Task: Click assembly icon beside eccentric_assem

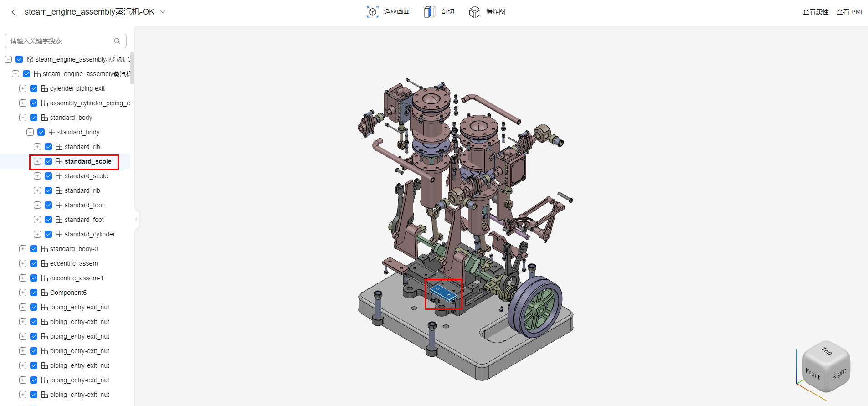Action: coord(45,263)
